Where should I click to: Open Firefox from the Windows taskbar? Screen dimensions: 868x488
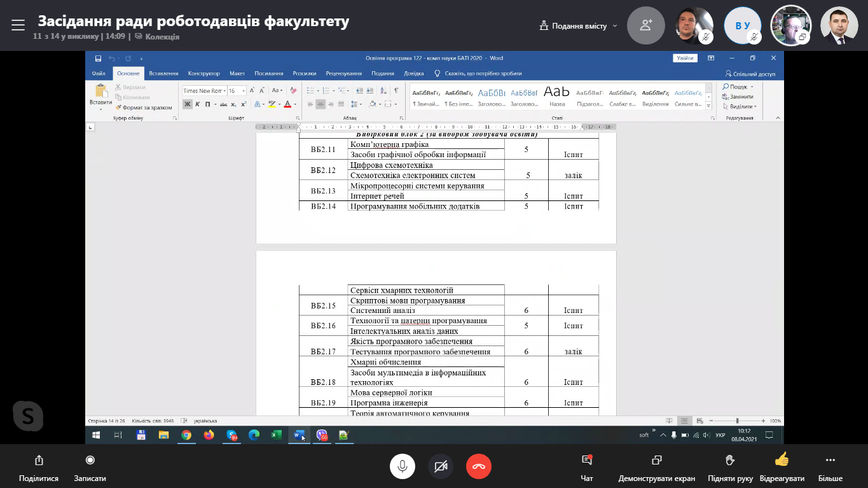[x=209, y=435]
